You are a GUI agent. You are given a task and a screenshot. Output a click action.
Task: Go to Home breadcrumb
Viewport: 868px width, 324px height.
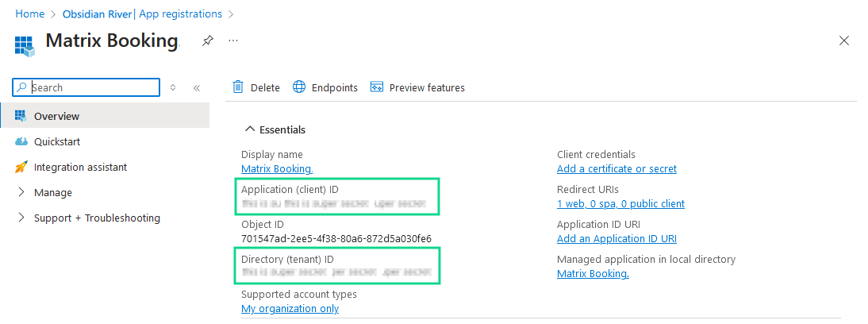coord(29,13)
